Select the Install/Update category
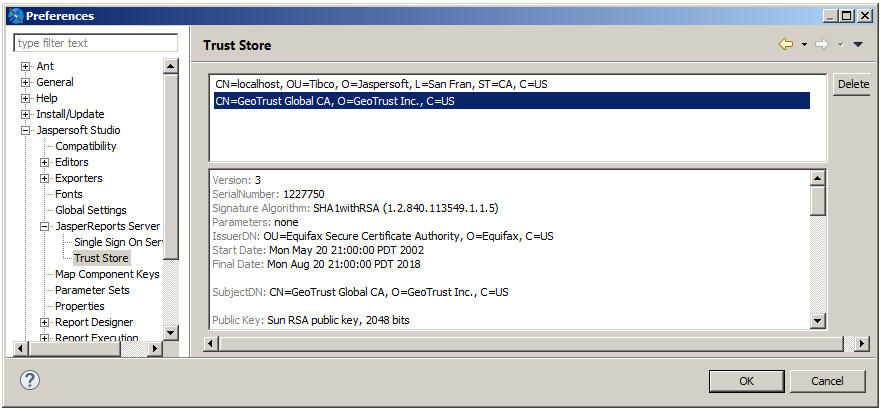The image size is (881, 411). pos(70,114)
